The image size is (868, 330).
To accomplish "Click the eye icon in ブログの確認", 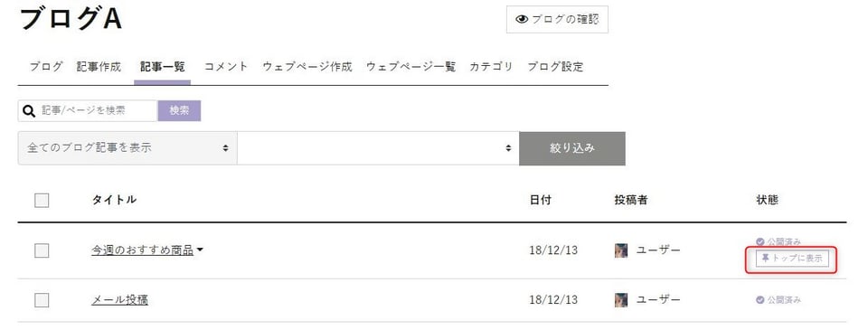I will tap(522, 19).
